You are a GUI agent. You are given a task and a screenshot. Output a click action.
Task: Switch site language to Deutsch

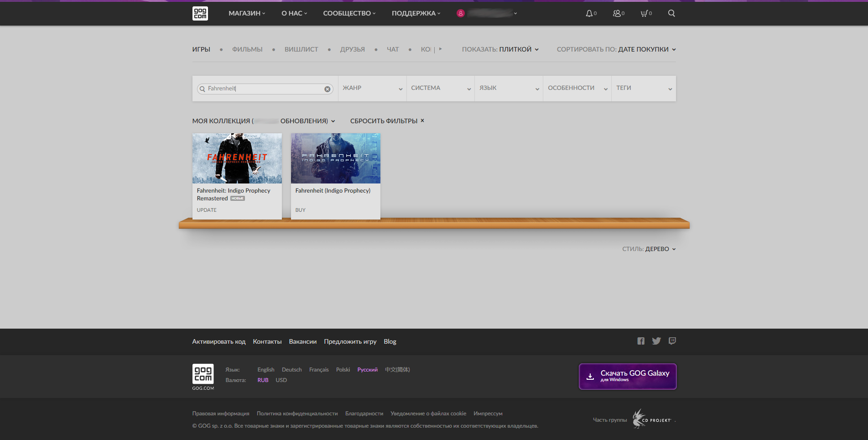click(292, 370)
